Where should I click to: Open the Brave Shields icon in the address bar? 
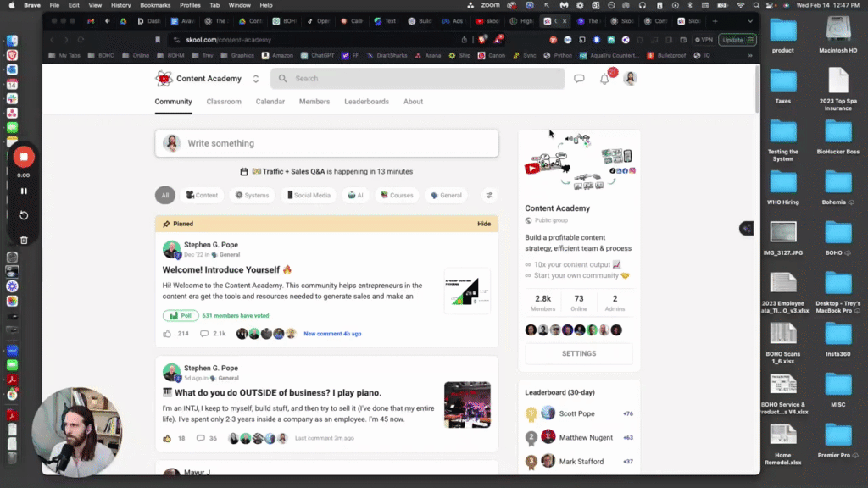coord(482,40)
